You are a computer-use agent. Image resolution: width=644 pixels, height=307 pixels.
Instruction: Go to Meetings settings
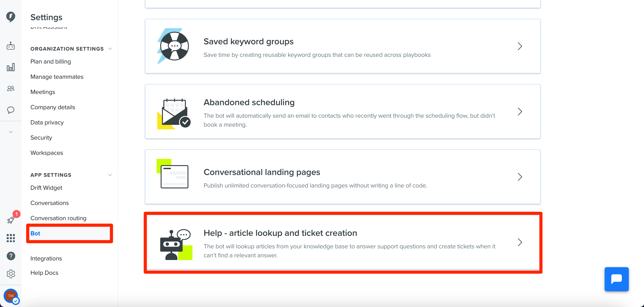click(43, 92)
